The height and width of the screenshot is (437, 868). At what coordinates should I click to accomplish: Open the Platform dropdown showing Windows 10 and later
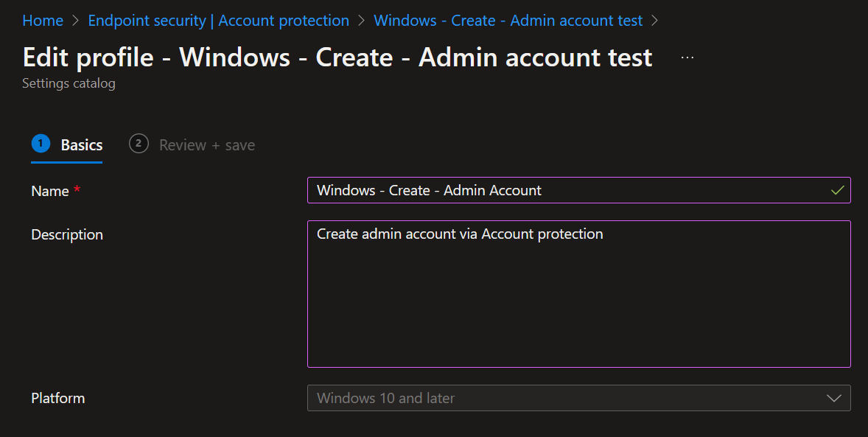point(567,398)
